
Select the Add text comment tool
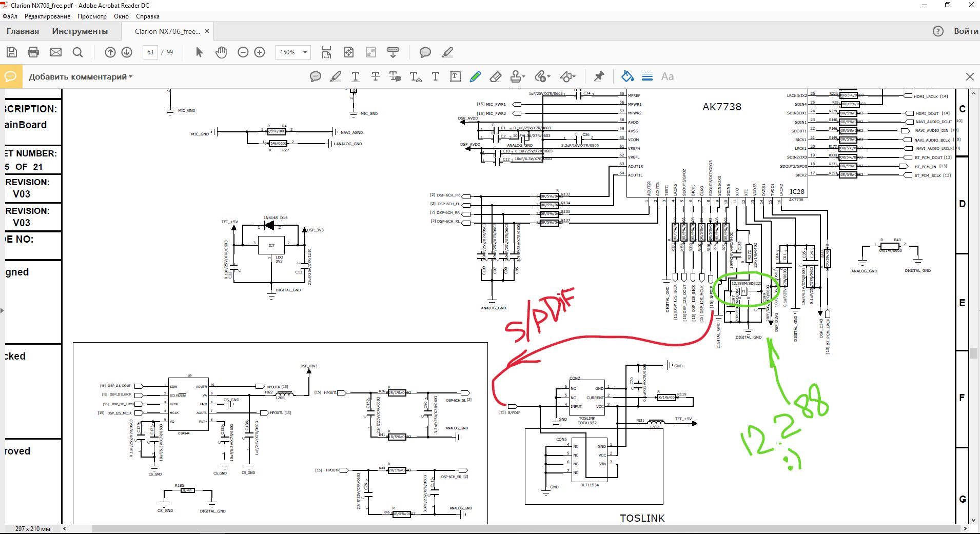click(436, 77)
